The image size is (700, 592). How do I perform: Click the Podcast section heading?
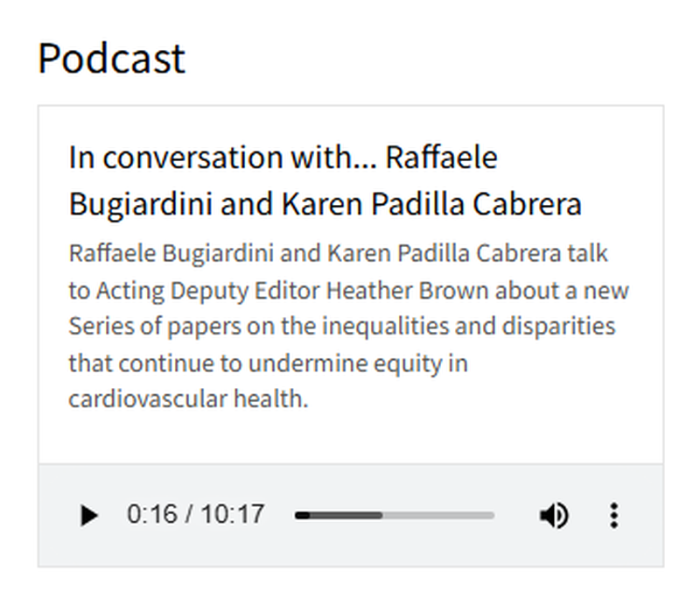111,59
